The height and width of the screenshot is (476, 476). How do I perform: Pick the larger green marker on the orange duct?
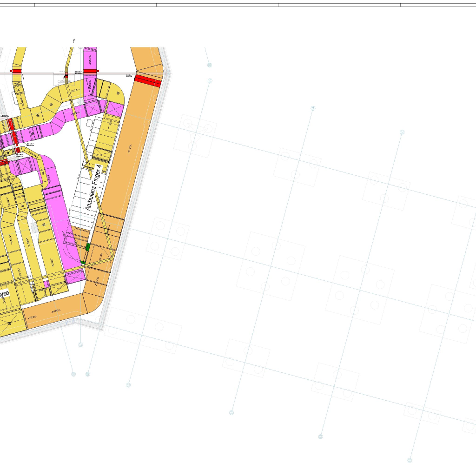click(88, 247)
